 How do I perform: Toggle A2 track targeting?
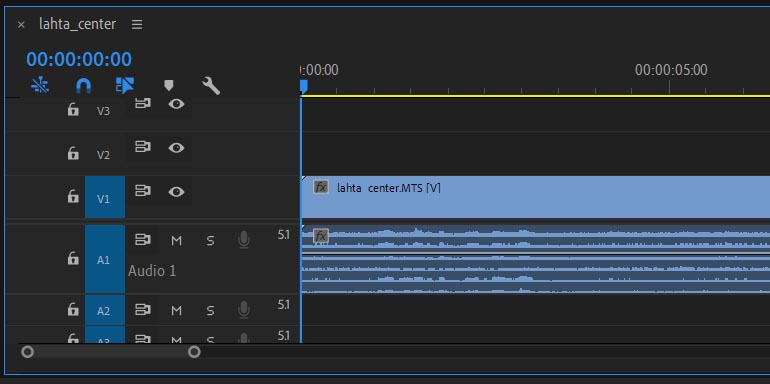[x=105, y=311]
